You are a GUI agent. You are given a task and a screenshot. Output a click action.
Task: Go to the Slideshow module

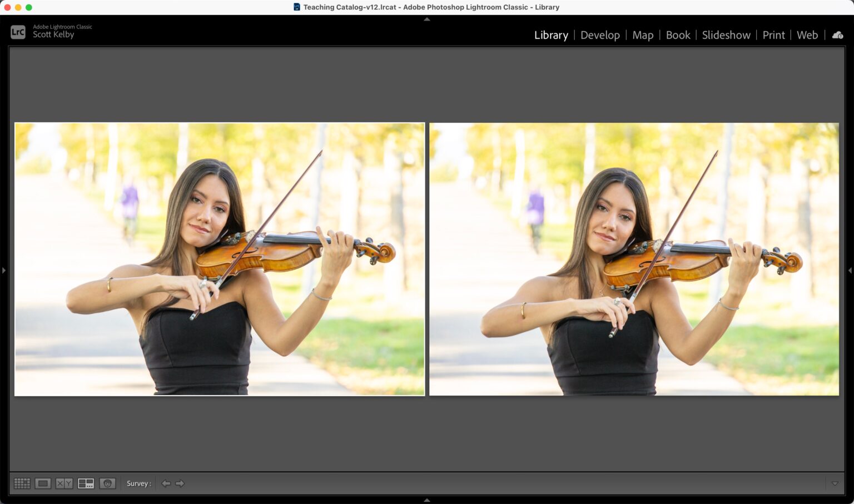726,35
